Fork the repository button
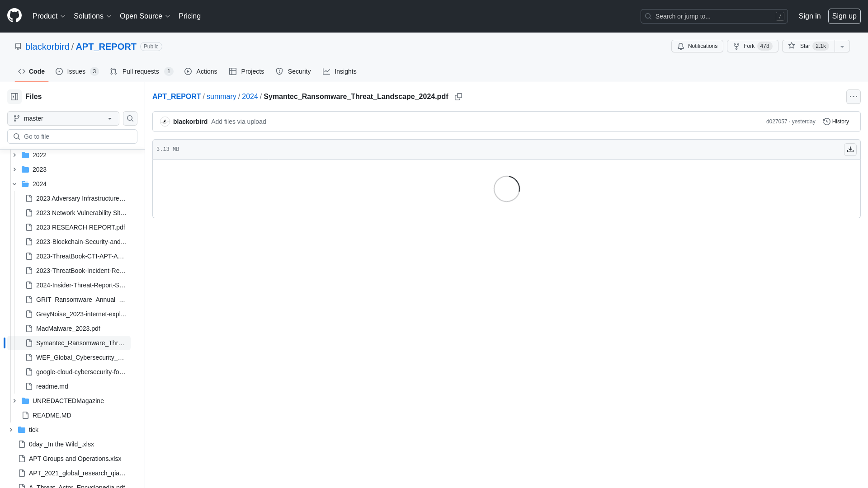The height and width of the screenshot is (488, 868). point(753,46)
